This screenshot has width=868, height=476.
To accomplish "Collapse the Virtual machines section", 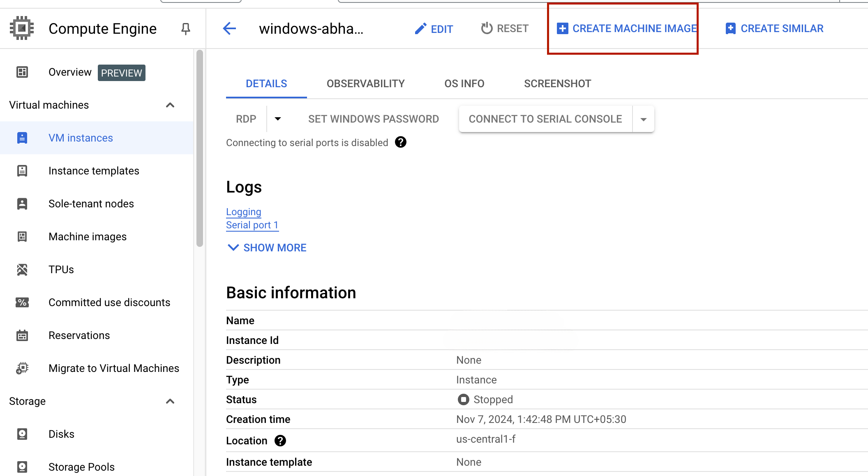I will [170, 105].
